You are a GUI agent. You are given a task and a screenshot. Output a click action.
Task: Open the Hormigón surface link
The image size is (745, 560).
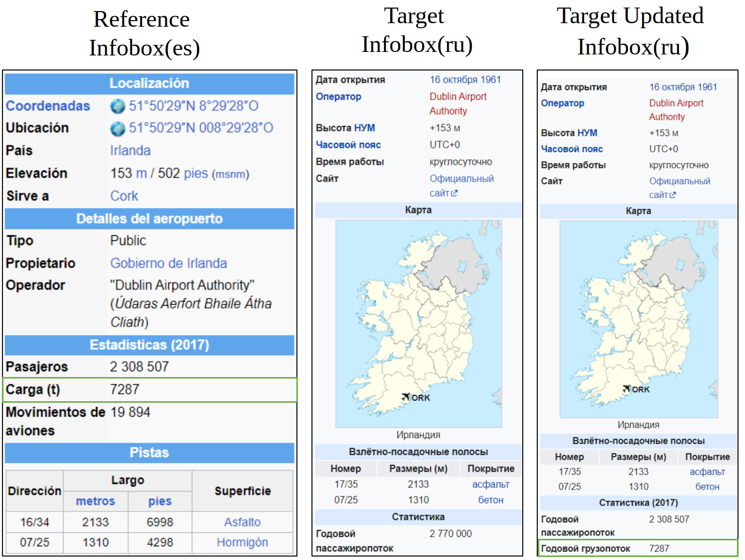pyautogui.click(x=242, y=542)
